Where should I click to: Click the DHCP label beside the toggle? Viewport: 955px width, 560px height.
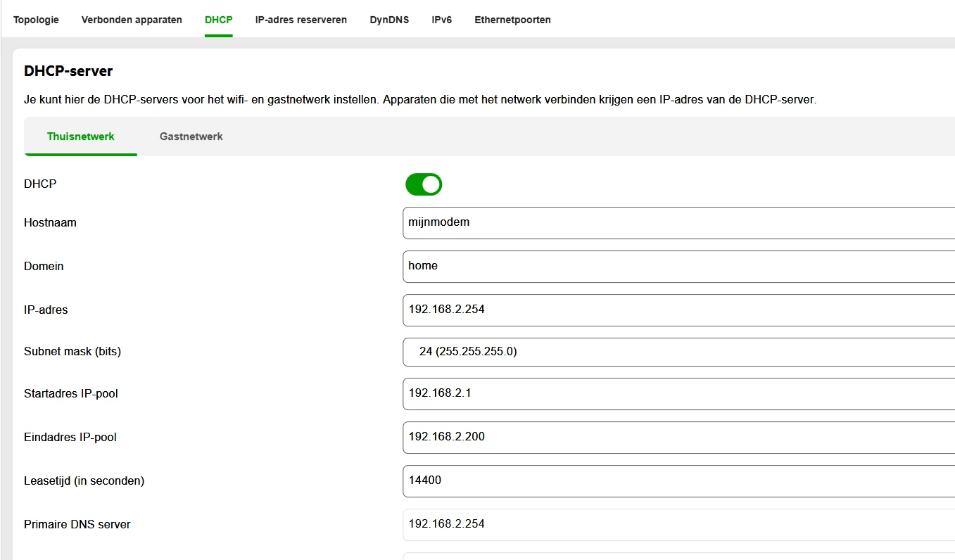tap(40, 184)
